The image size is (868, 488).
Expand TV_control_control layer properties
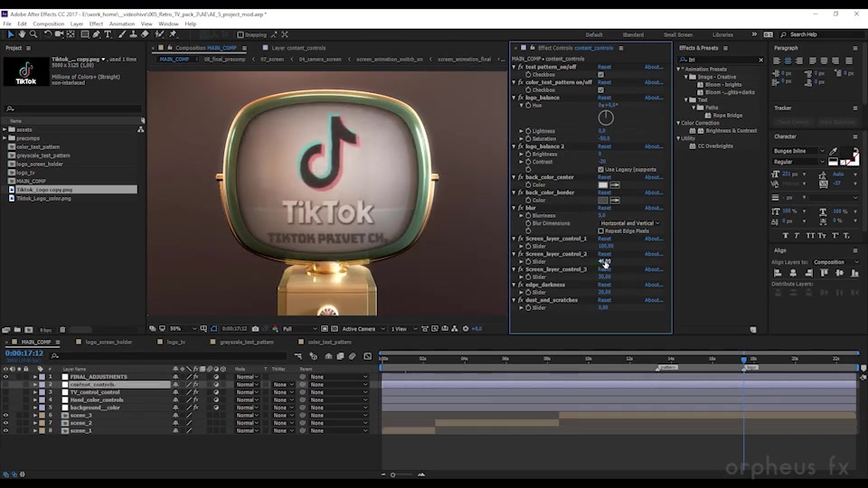35,392
